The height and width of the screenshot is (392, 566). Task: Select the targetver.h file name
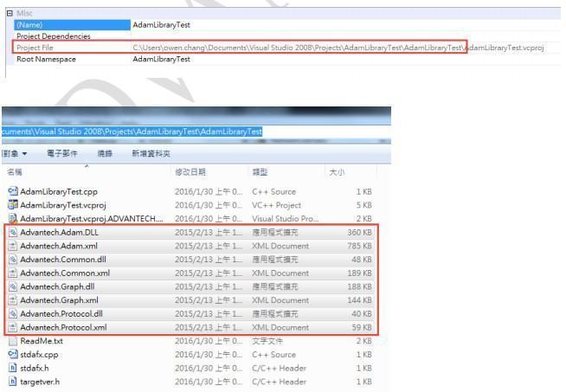[x=40, y=382]
